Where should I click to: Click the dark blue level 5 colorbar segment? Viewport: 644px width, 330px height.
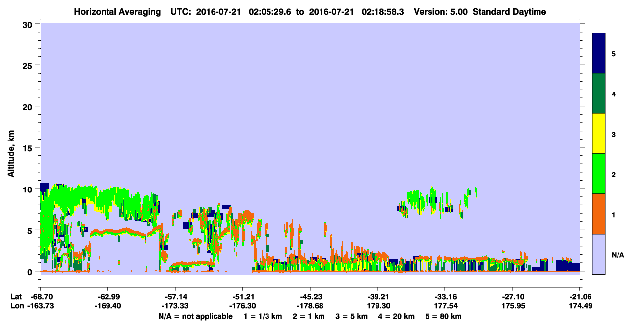(x=599, y=53)
